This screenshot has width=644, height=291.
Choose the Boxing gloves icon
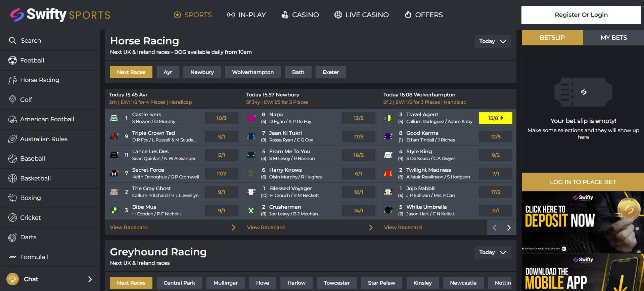point(12,198)
